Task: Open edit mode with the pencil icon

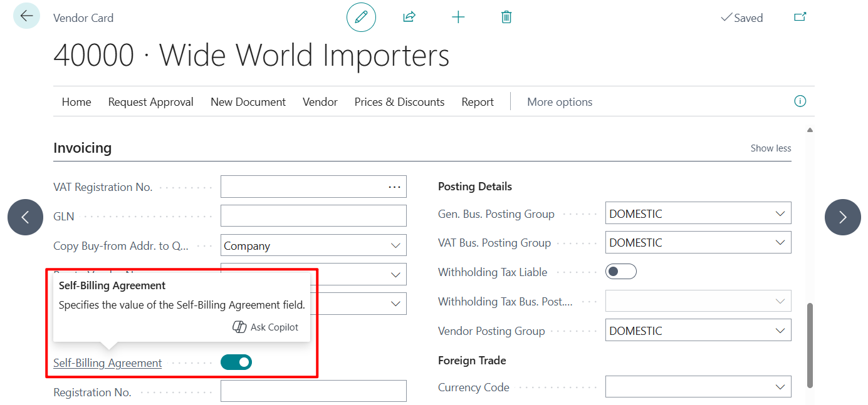Action: 361,17
